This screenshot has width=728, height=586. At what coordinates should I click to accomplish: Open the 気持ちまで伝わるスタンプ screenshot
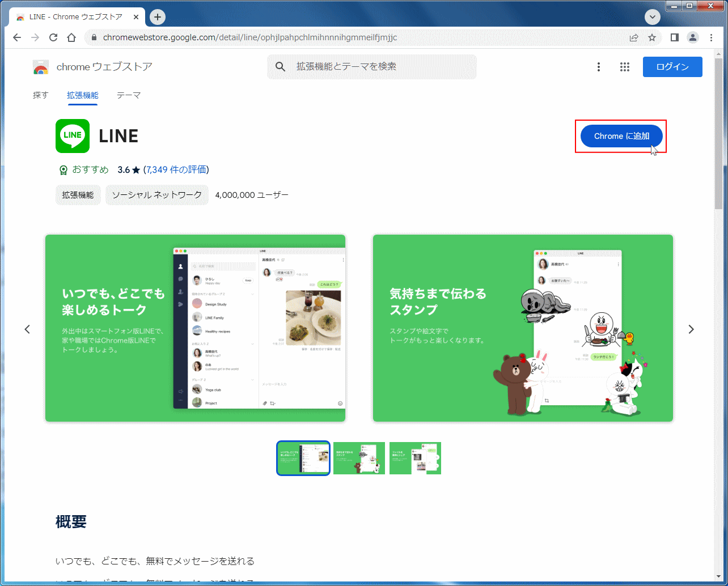click(x=523, y=328)
